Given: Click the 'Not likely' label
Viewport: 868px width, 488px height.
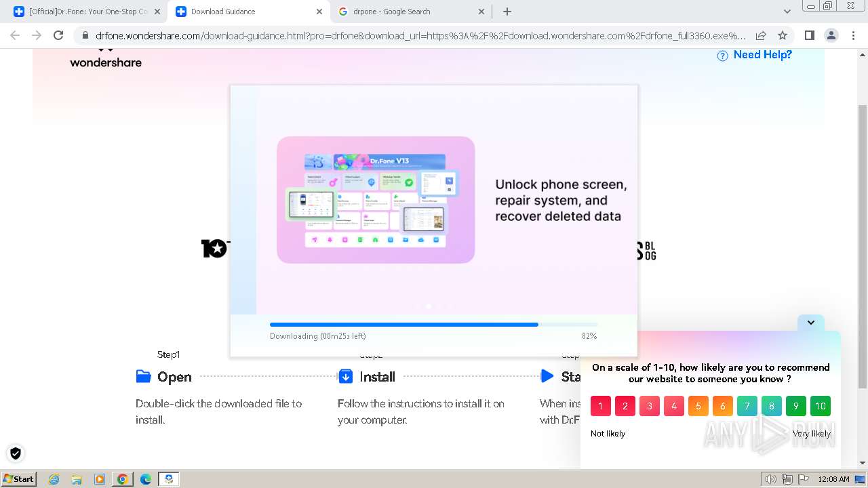Looking at the screenshot, I should 608,434.
